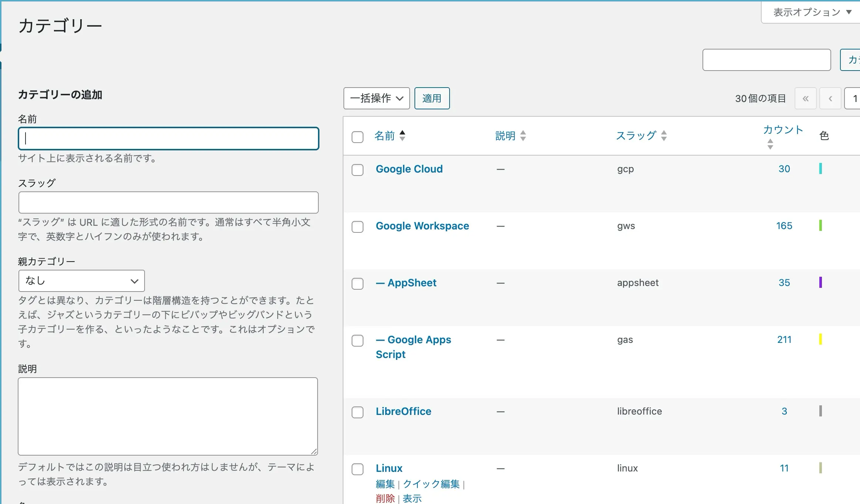Click the triangle on 表示オプション tab
Screen dimensions: 860x504
[x=849, y=12]
